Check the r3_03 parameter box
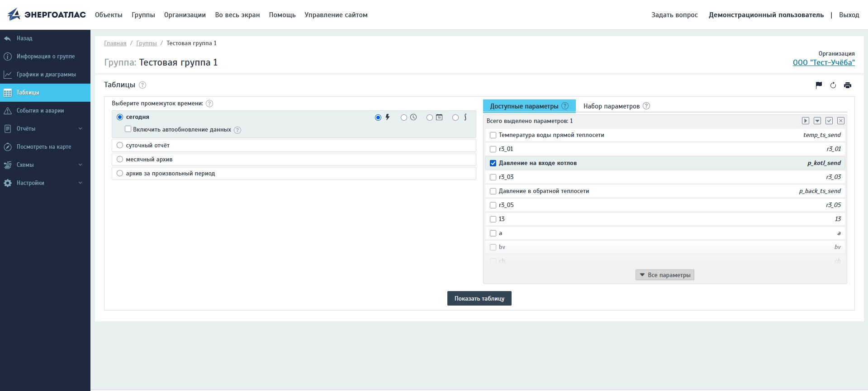 tap(493, 177)
